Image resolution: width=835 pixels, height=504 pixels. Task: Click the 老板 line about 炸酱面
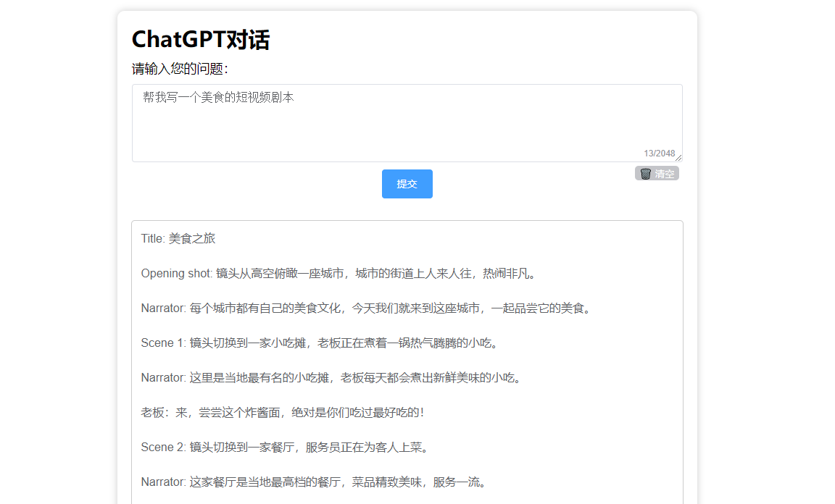point(283,413)
